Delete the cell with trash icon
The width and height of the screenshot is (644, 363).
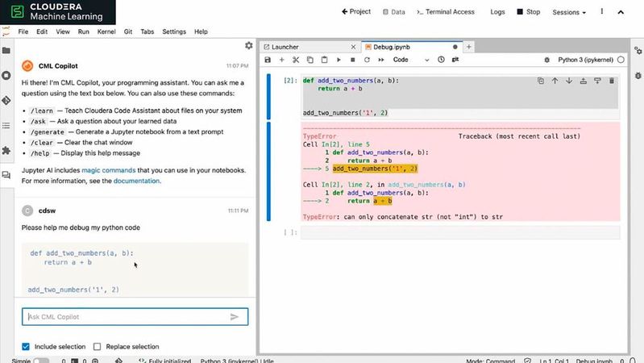tap(612, 81)
